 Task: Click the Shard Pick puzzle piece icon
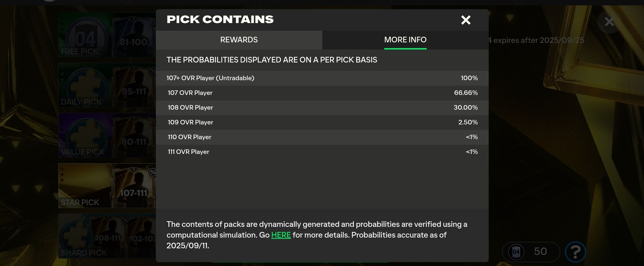(78, 236)
